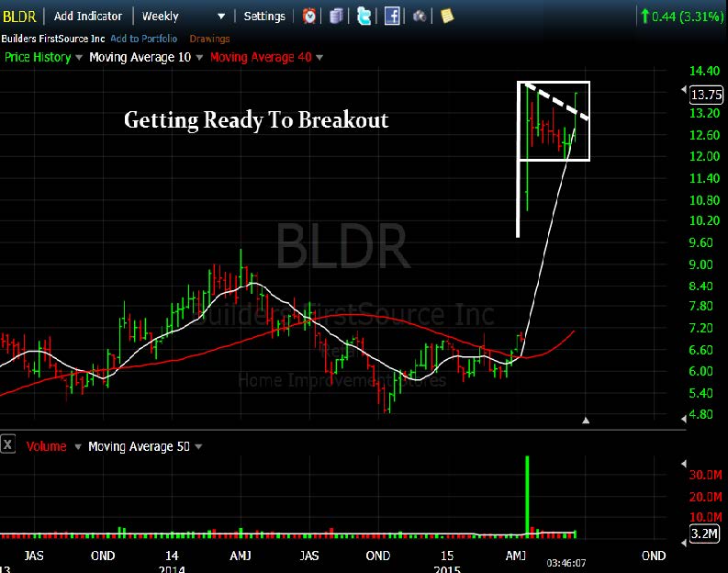Click the small arrow beside 4.80 on price axis
The image size is (728, 573).
coord(684,419)
